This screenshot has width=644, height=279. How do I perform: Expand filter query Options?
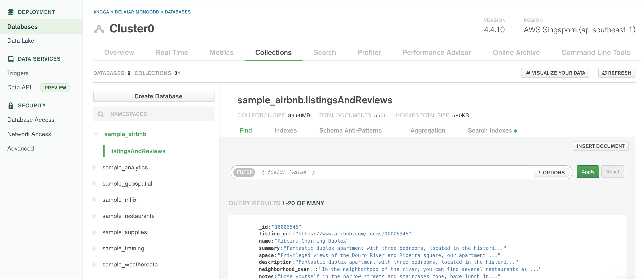(x=551, y=172)
